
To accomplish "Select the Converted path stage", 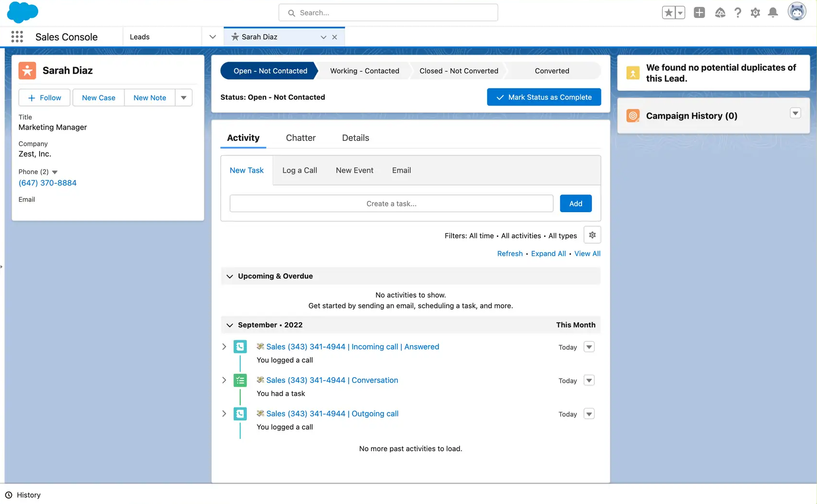I will coord(552,71).
